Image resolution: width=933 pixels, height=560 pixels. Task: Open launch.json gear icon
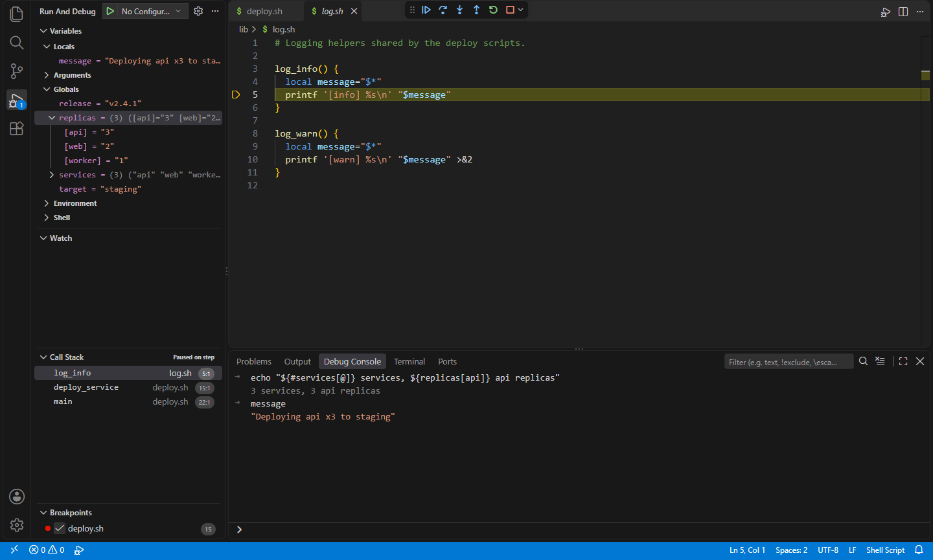coord(198,11)
